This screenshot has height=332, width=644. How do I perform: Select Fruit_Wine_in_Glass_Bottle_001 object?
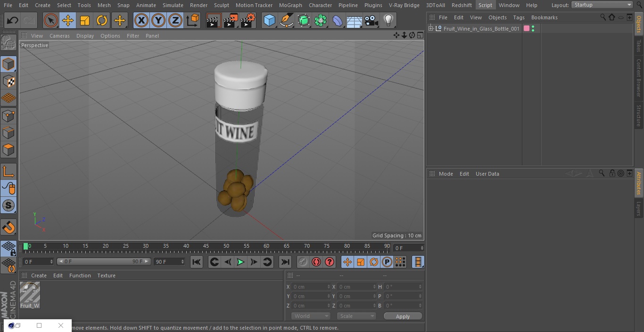(x=481, y=29)
